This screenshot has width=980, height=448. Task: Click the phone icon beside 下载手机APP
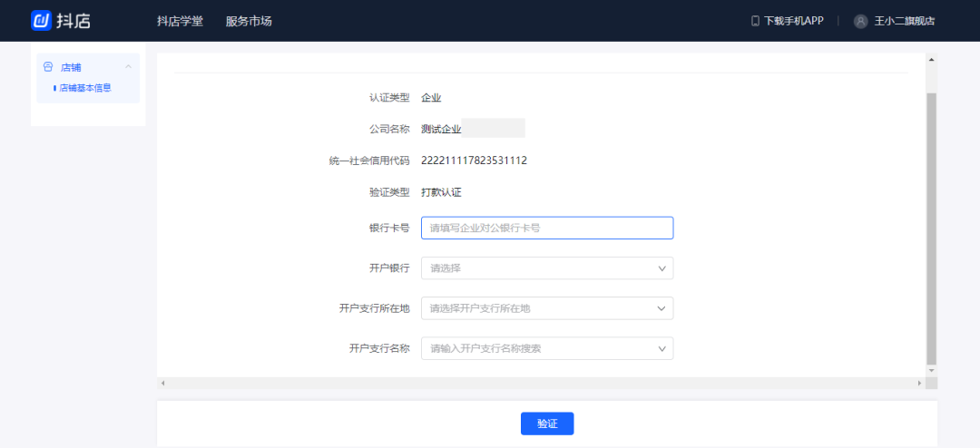coord(755,21)
